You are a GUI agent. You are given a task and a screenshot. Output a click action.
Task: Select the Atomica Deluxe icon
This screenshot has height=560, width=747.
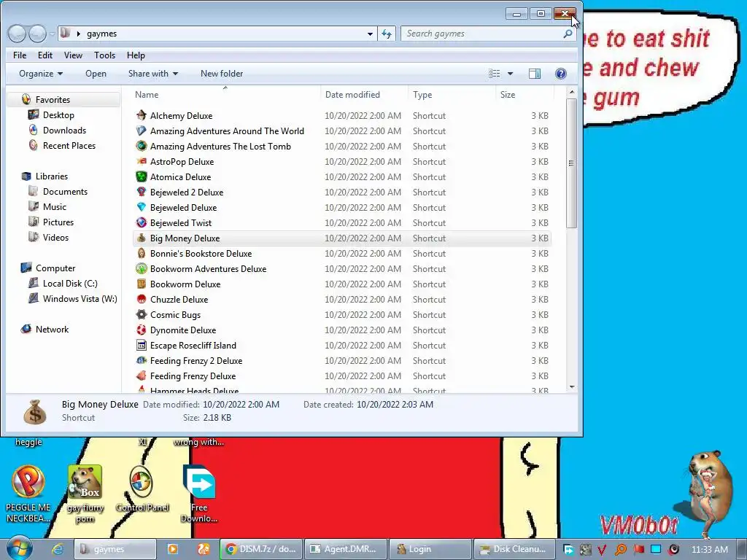(141, 176)
